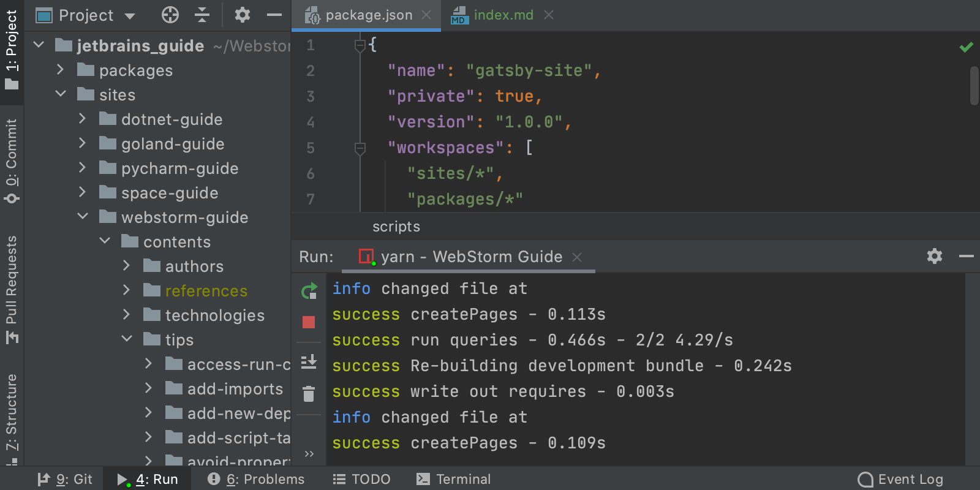Expand the packages folder
Screen dimensions: 980x490
(x=61, y=70)
